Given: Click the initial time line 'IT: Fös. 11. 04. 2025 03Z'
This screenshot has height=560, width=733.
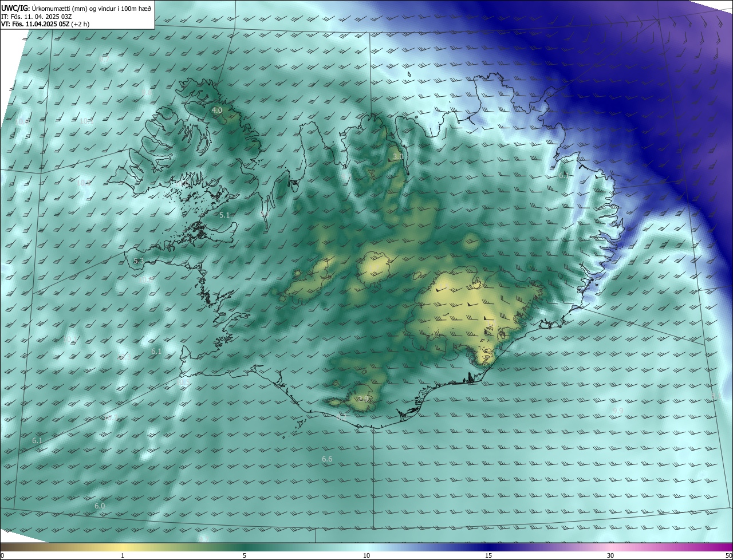Looking at the screenshot, I should 37,16.
